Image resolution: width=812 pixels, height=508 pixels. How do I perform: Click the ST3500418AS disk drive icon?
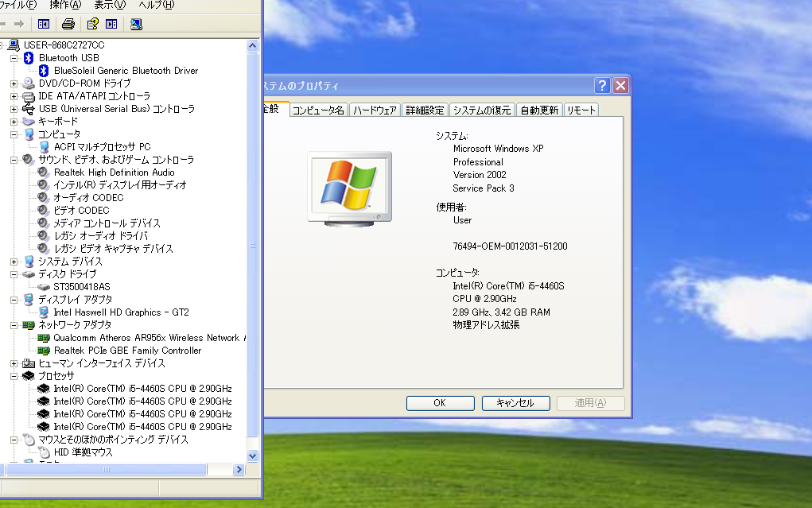pyautogui.click(x=44, y=287)
